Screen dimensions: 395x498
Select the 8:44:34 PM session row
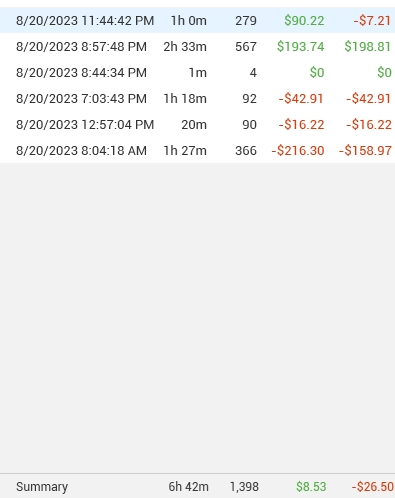(197, 72)
